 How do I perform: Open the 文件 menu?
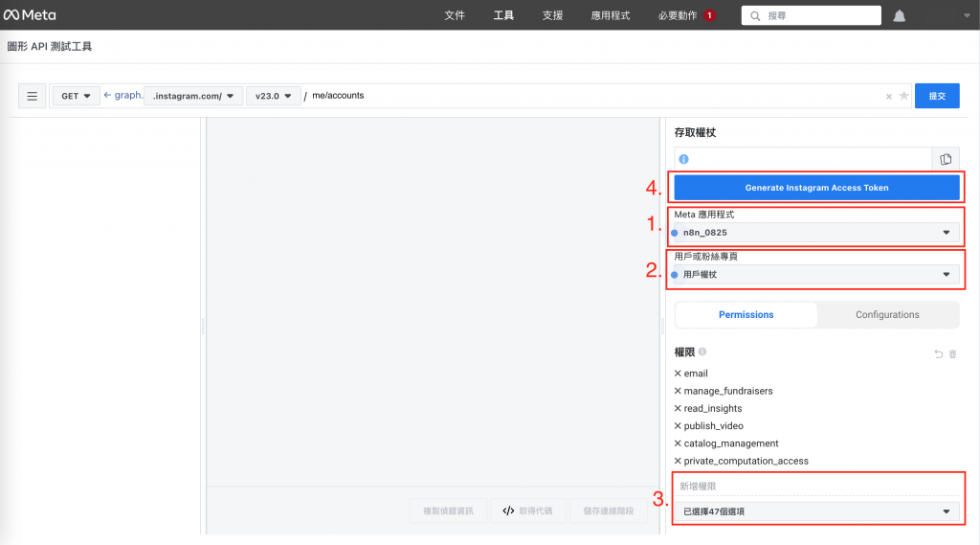point(455,15)
